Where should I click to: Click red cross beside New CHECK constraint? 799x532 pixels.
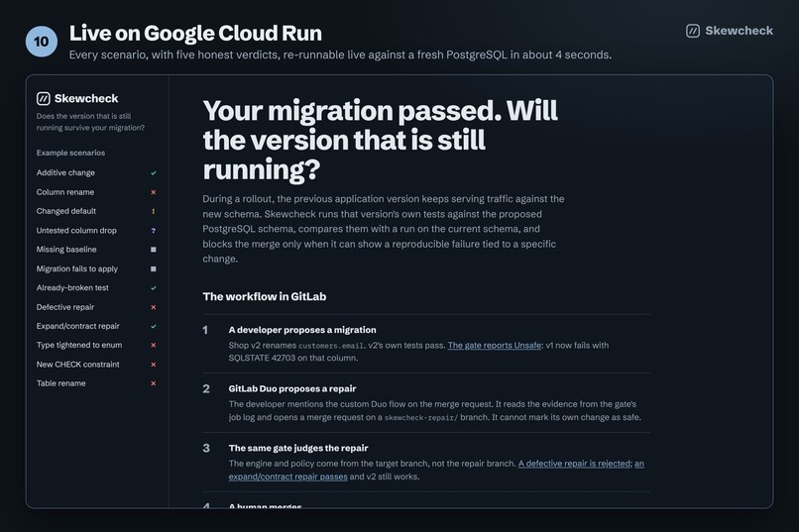(x=153, y=365)
